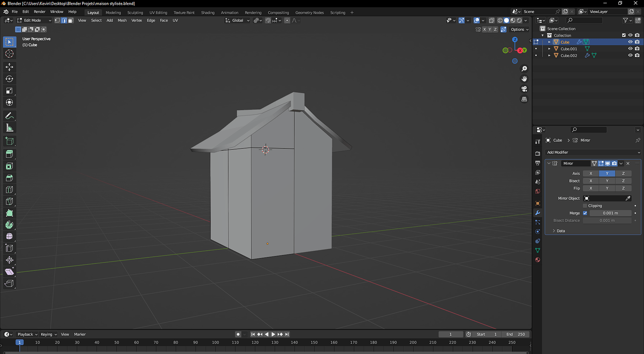Select the Rip Region tool
Viewport: 644px width, 354px height.
click(x=9, y=283)
